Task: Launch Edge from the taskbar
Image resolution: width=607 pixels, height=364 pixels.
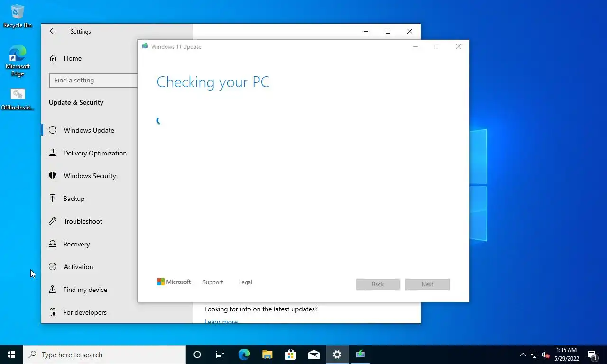Action: tap(244, 355)
